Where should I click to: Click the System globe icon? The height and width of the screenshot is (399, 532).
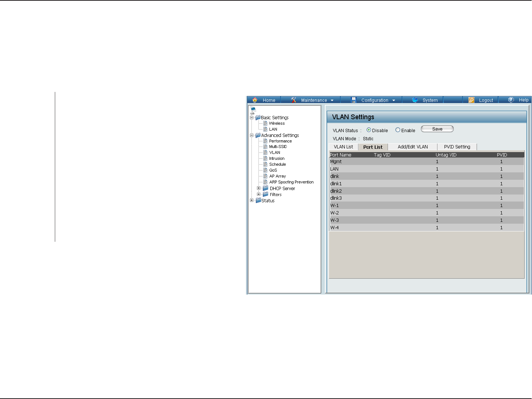[x=415, y=100]
